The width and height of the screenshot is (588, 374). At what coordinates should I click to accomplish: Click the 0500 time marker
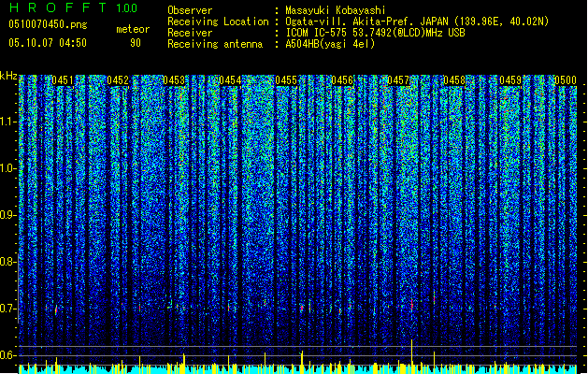tap(566, 80)
